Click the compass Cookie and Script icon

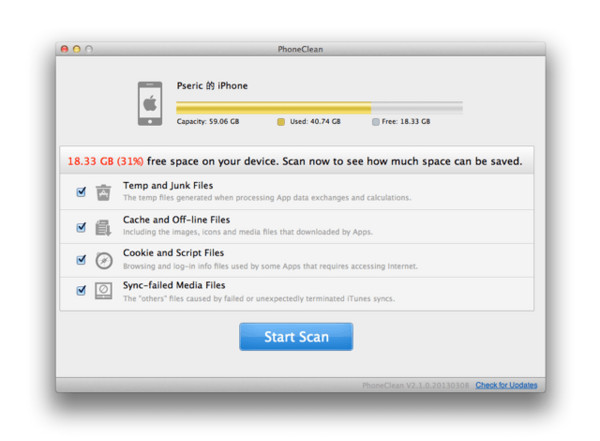(104, 261)
